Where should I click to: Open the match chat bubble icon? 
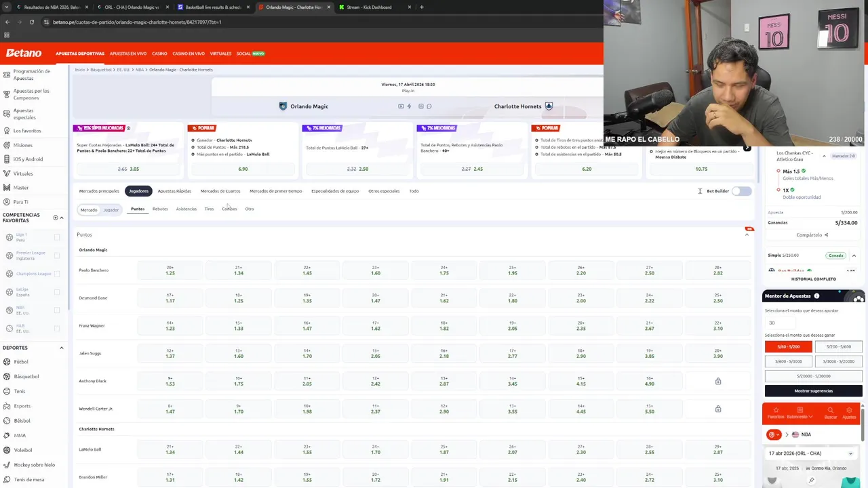(x=429, y=106)
